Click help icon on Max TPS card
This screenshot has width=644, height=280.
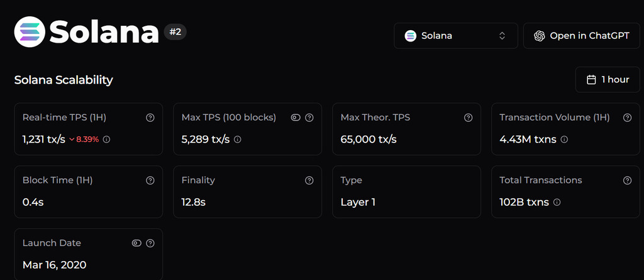309,117
